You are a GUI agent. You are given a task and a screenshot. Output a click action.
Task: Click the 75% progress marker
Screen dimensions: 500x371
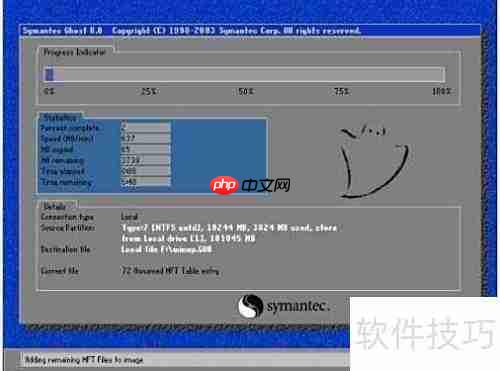(x=342, y=91)
